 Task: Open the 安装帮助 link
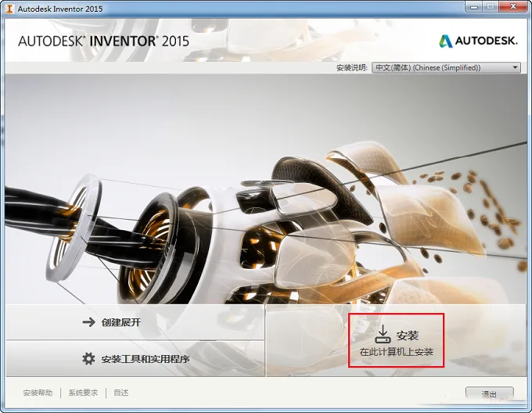click(x=38, y=393)
